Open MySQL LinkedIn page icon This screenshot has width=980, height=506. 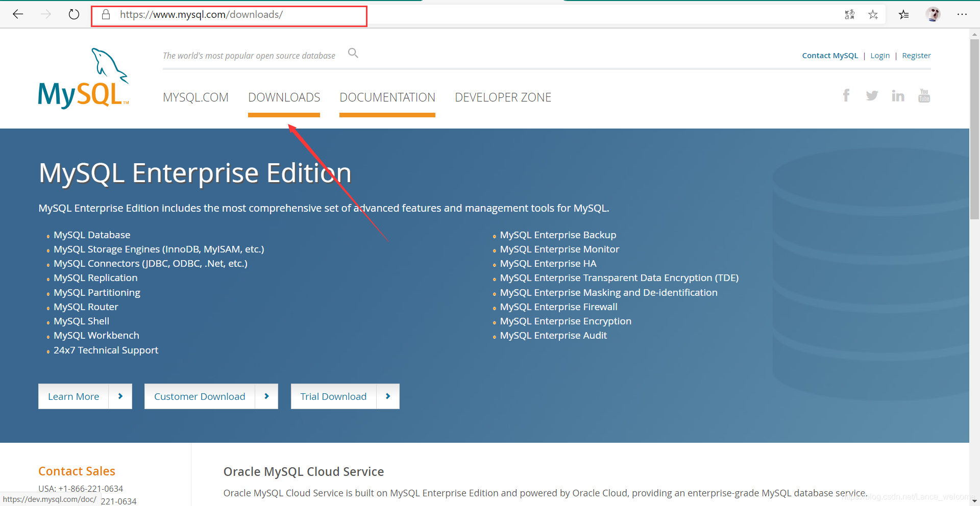898,95
